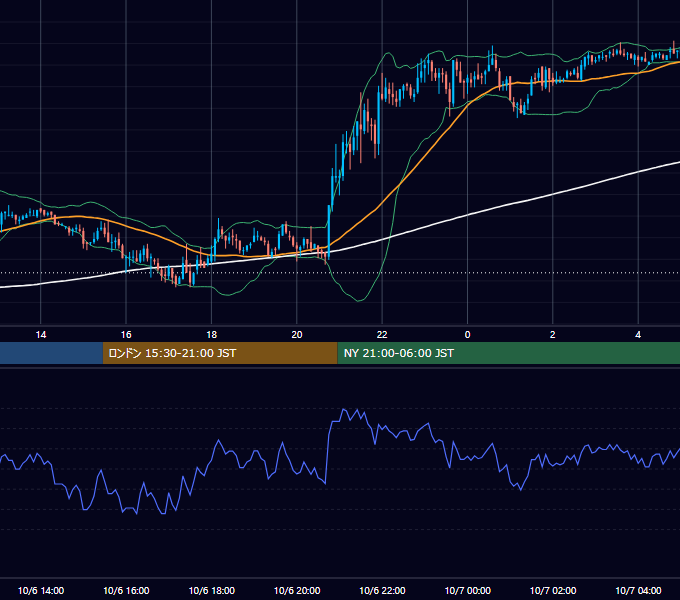
Task: Click the '10/6 22:00' date label
Action: pyautogui.click(x=382, y=590)
